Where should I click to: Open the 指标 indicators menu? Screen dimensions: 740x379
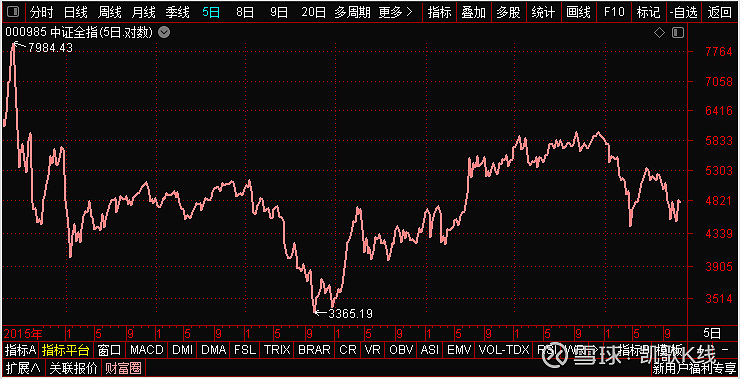click(439, 12)
